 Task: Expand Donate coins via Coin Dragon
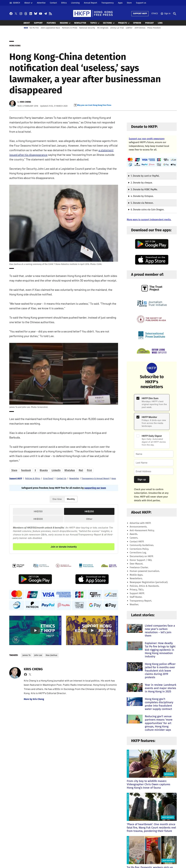point(152,210)
